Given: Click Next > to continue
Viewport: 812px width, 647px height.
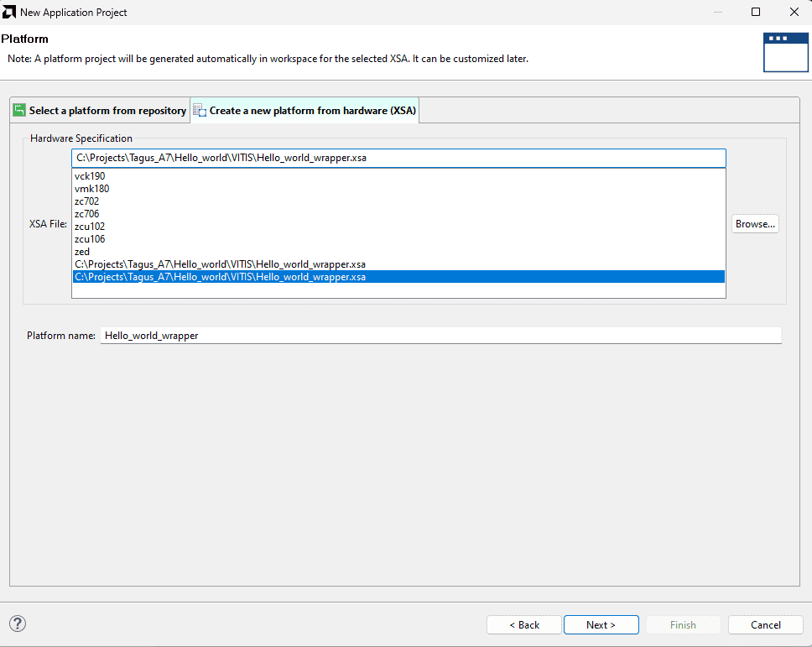Looking at the screenshot, I should 601,624.
